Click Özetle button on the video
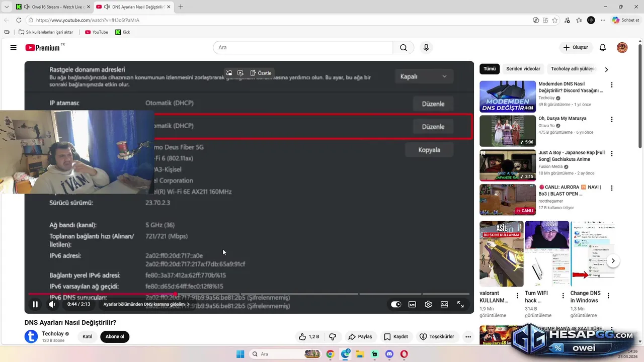The height and width of the screenshot is (362, 644). 261,73
